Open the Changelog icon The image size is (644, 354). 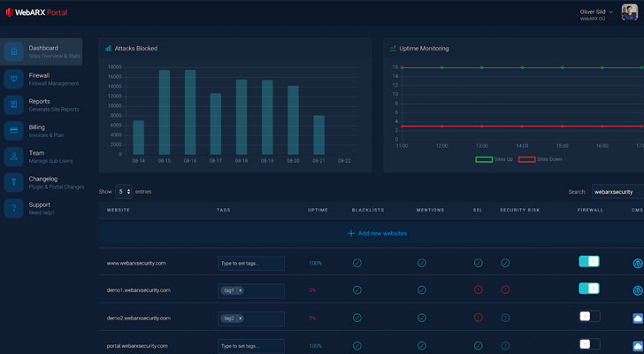[x=13, y=182]
